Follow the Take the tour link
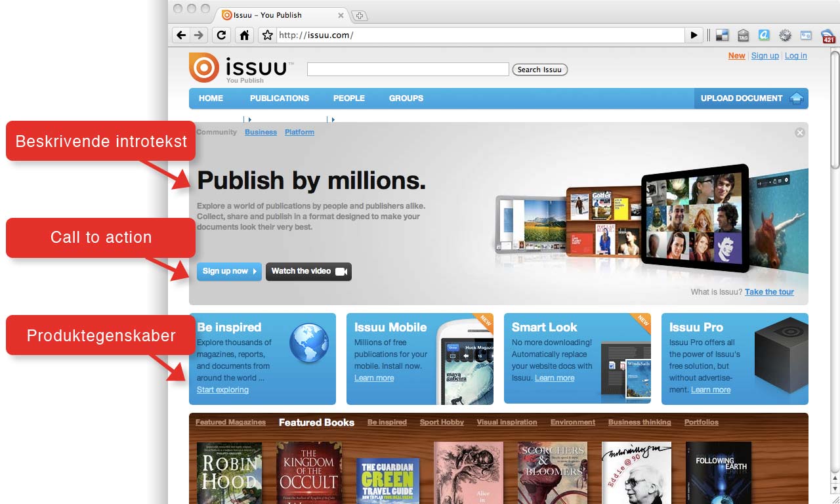 pyautogui.click(x=769, y=292)
